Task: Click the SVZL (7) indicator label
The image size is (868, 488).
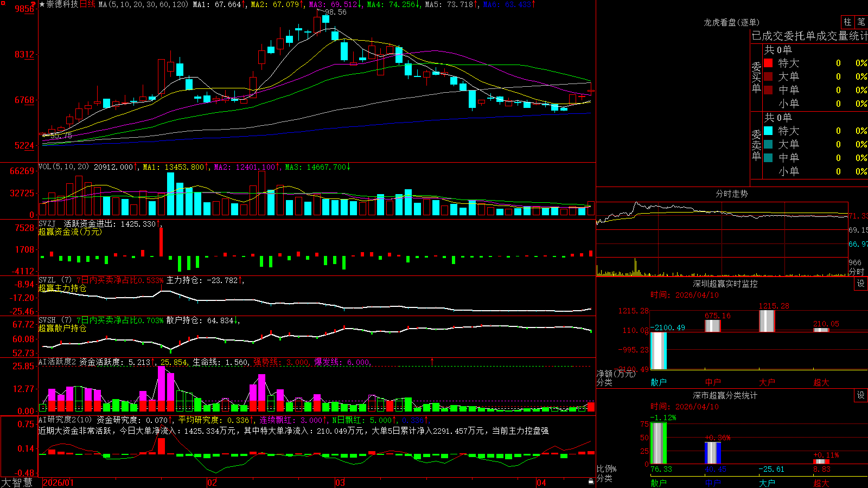Action: [55, 280]
